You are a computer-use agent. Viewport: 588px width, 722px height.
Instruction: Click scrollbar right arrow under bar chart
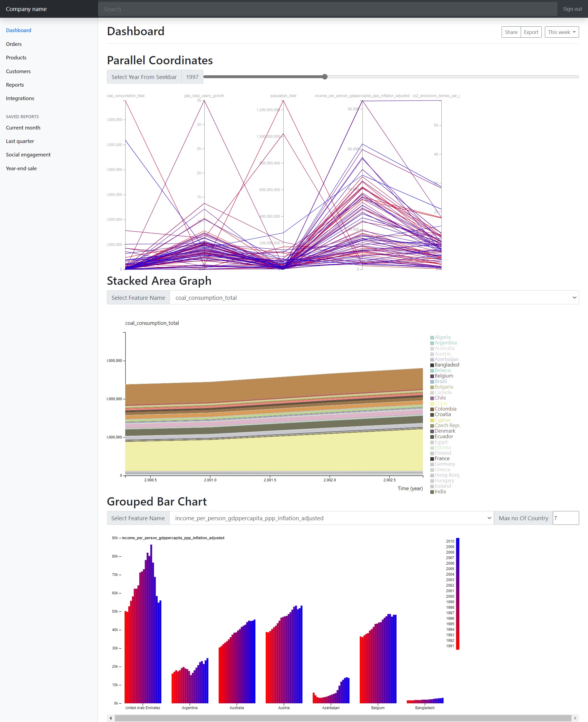coord(575,718)
